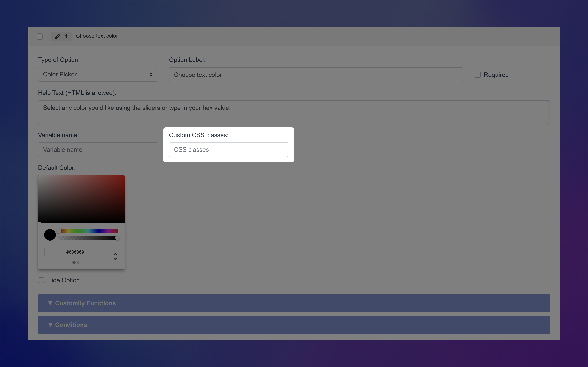The width and height of the screenshot is (588, 367).
Task: Click the hex color value field
Action: pos(75,252)
